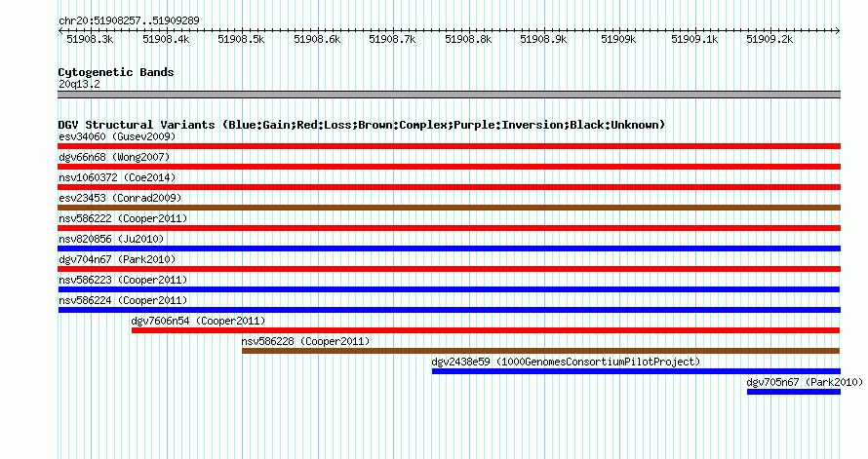Screen dimensions: 868x459
Task: Open nsv586224 (Cooper2011) variant label
Action: coord(123,300)
